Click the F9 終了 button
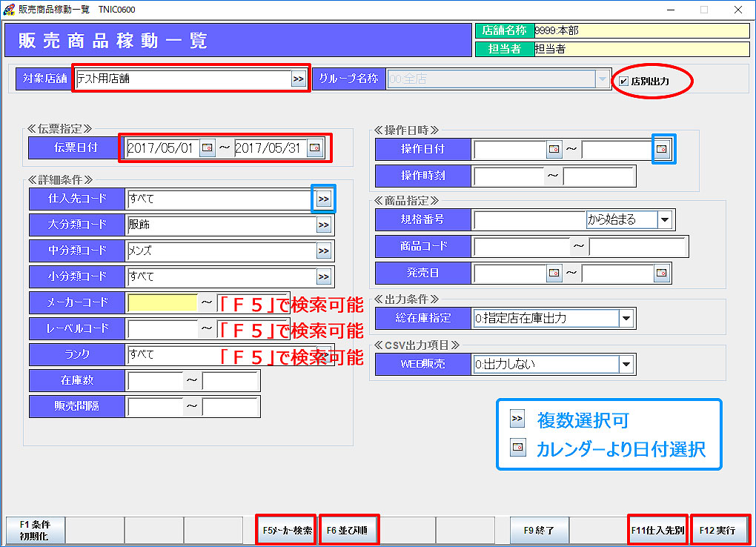The height and width of the screenshot is (547, 756). pos(539,530)
